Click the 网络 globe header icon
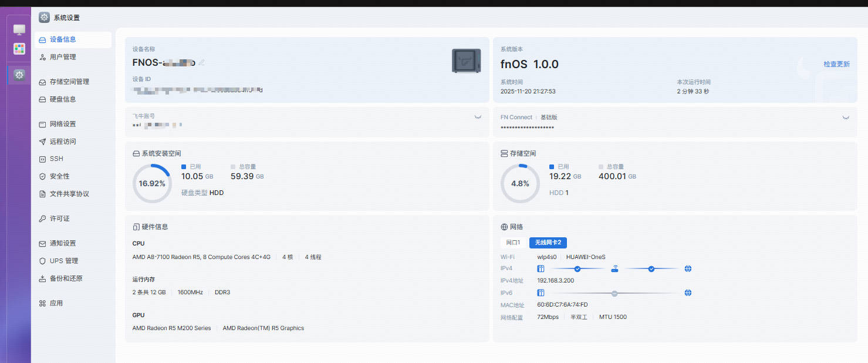Viewport: 868px width, 363px height. (x=504, y=227)
